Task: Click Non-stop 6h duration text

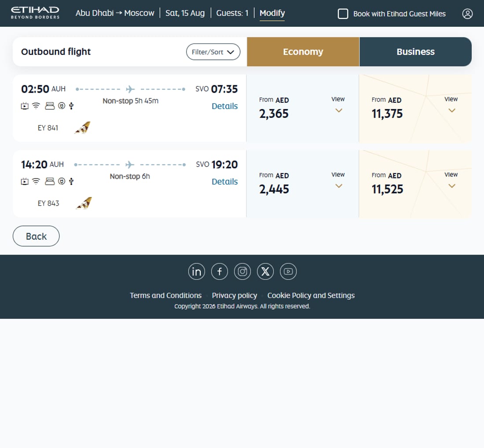Action: point(130,176)
